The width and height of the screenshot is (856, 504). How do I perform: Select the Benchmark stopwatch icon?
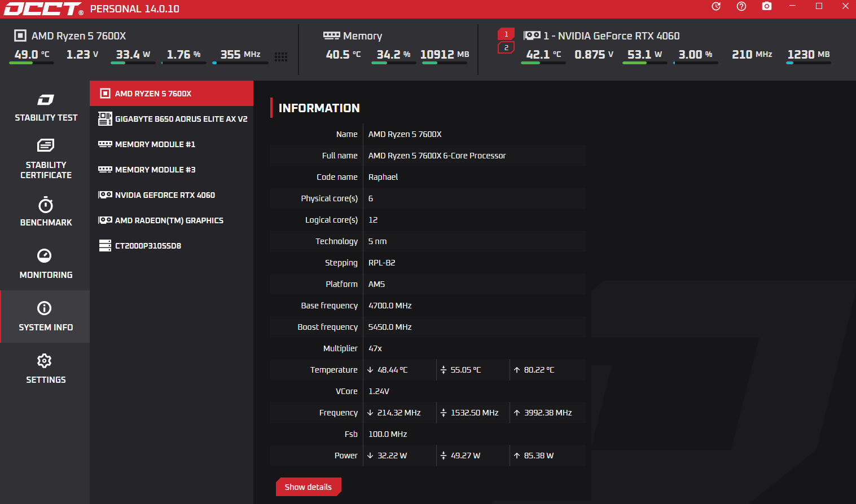[x=46, y=205]
